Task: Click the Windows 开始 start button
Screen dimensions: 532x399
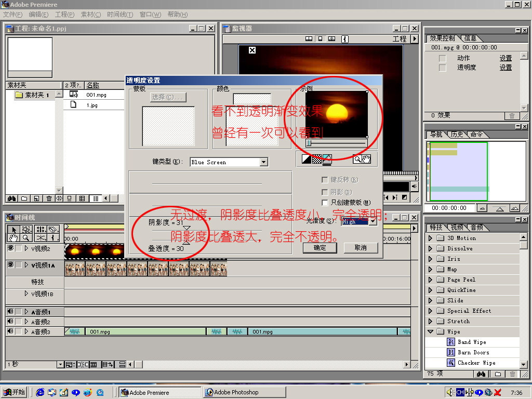Action: pyautogui.click(x=14, y=392)
